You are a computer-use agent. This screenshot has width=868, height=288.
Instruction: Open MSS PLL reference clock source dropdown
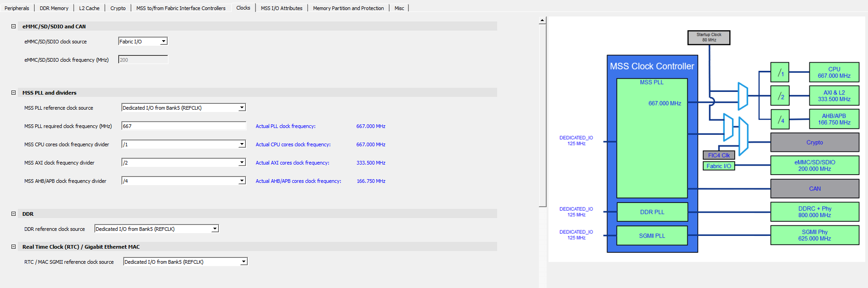point(184,107)
